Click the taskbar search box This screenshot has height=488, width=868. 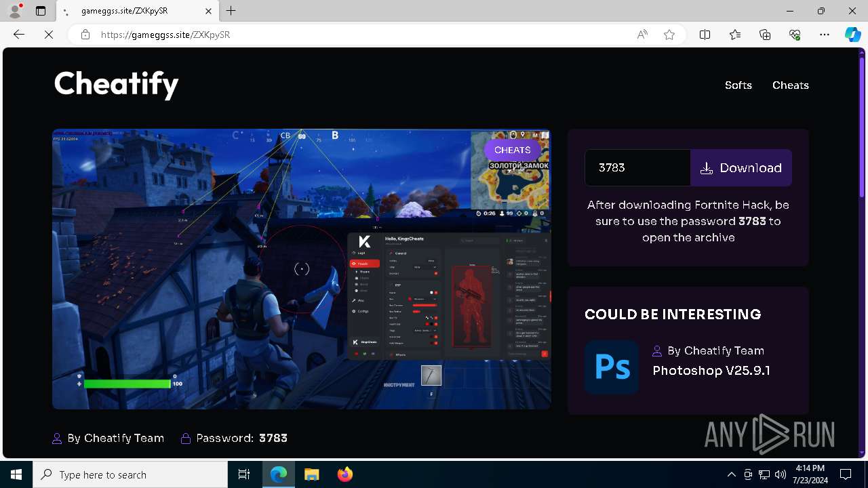click(130, 474)
